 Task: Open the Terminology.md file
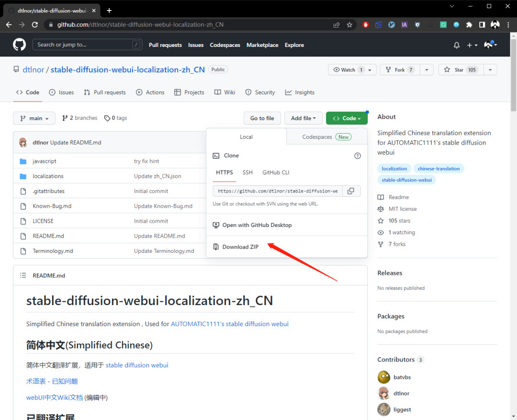pyautogui.click(x=53, y=251)
